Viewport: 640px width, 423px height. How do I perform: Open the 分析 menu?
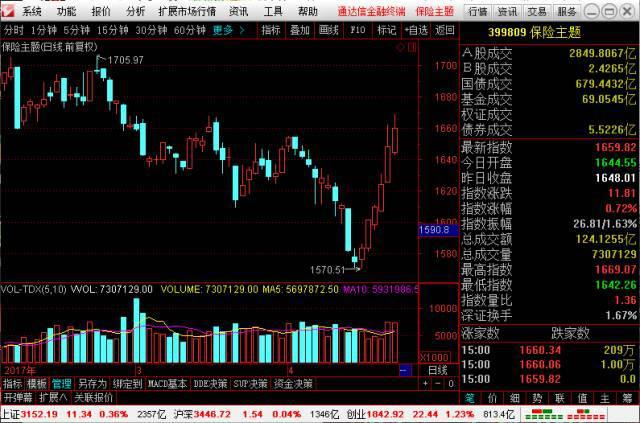coord(135,11)
